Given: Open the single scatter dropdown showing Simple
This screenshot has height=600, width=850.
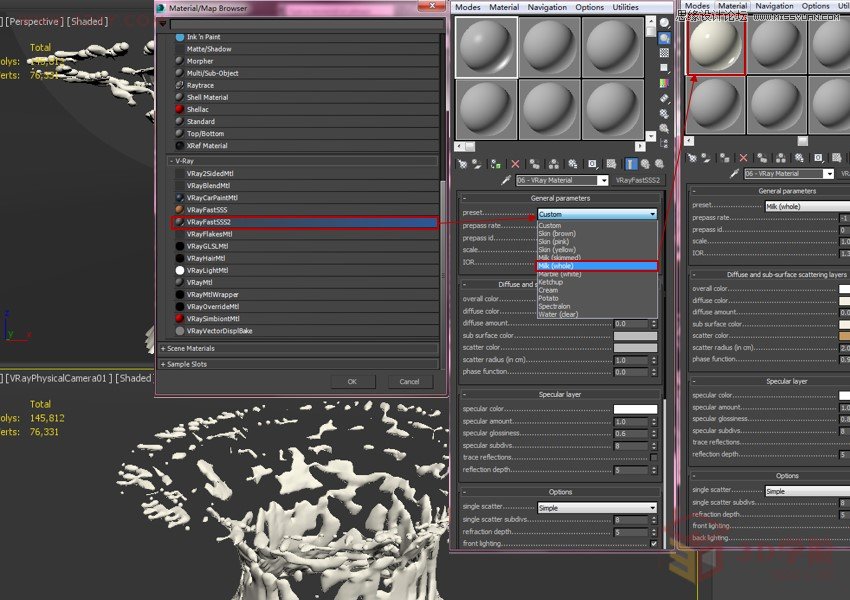Looking at the screenshot, I should point(598,507).
